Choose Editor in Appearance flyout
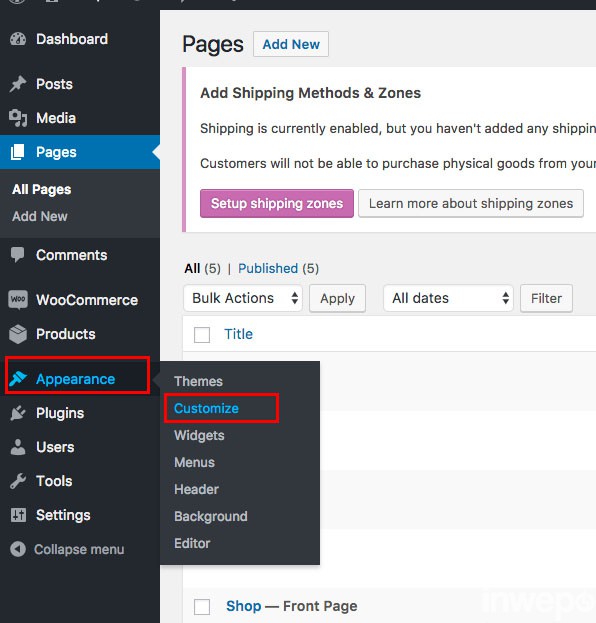 (192, 544)
